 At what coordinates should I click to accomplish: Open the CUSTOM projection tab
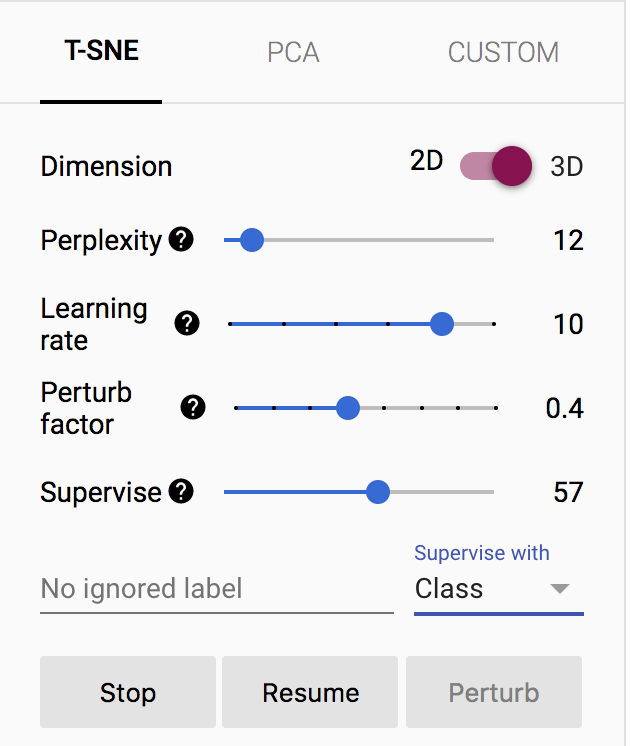click(503, 53)
